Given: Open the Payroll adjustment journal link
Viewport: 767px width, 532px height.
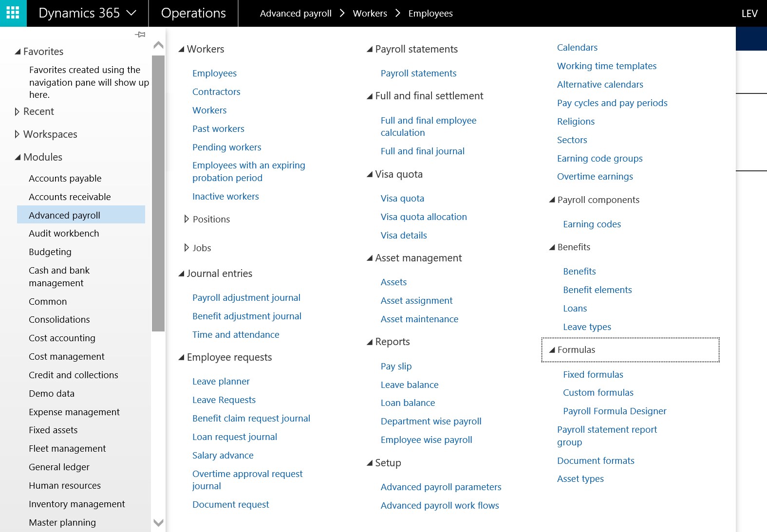Looking at the screenshot, I should (246, 298).
